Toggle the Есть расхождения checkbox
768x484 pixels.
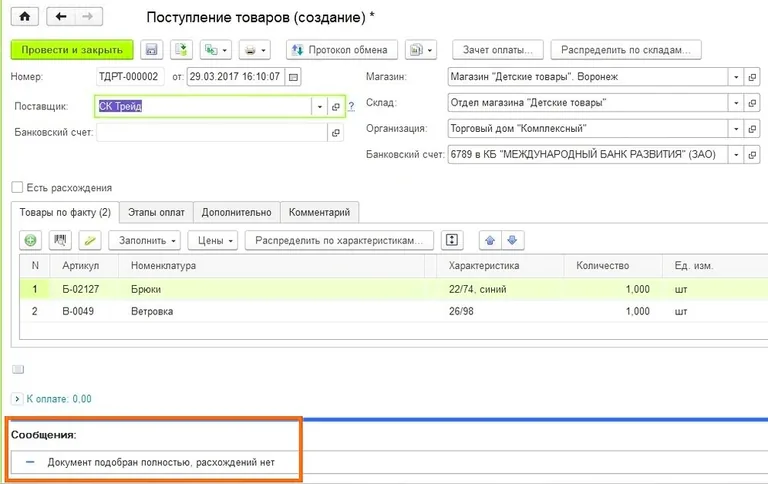point(17,188)
